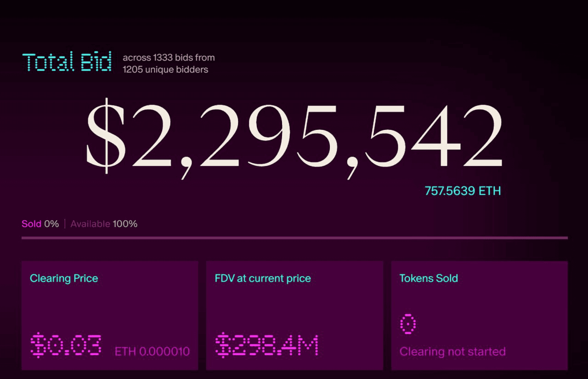Click the $0.03 clearing price value
Viewport: 588px width, 379px height.
click(66, 346)
